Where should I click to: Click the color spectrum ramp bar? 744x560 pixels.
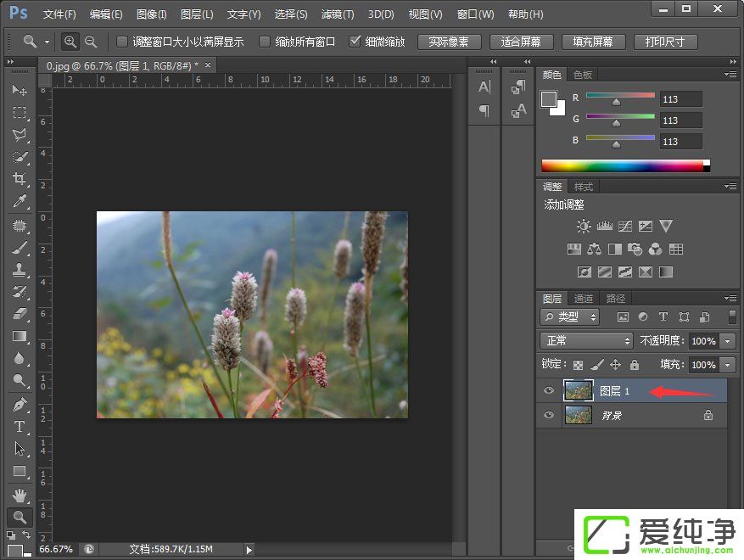click(623, 165)
